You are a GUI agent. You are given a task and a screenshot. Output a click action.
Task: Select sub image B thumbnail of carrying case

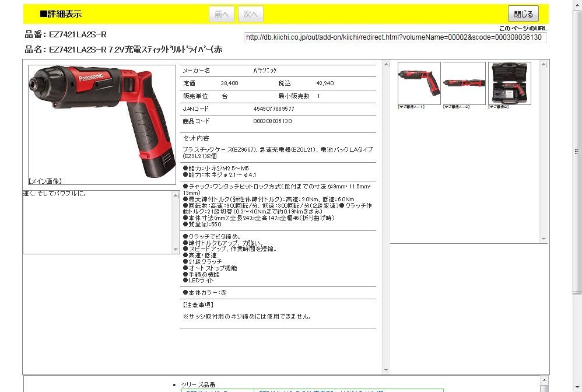[x=509, y=83]
